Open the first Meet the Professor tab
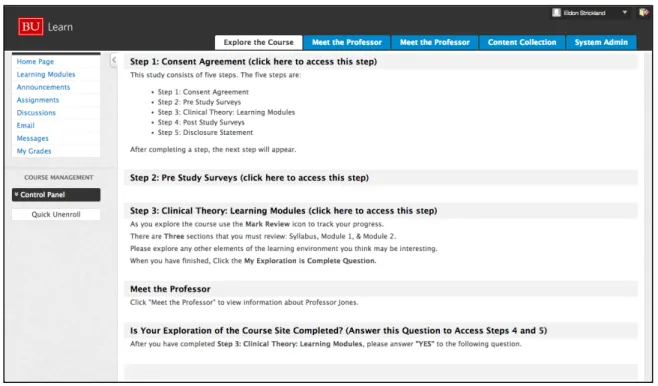The width and height of the screenshot is (658, 386). tap(347, 42)
